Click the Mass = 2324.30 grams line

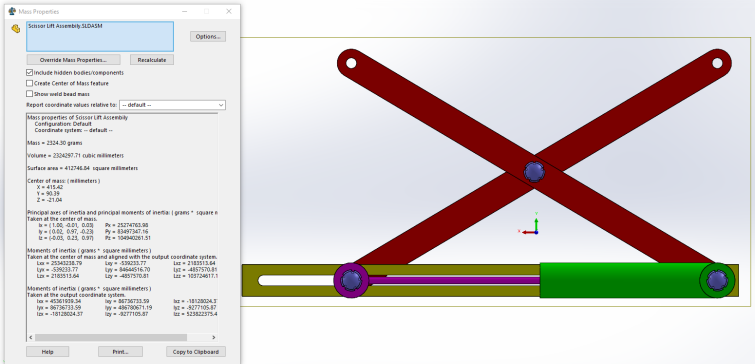coord(55,143)
